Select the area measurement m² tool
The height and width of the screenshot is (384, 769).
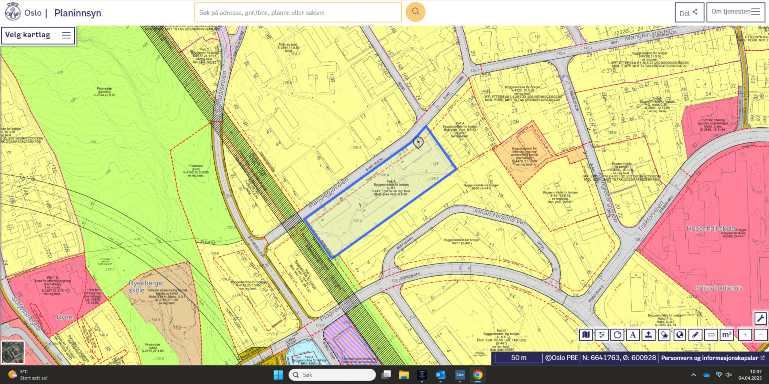click(726, 335)
